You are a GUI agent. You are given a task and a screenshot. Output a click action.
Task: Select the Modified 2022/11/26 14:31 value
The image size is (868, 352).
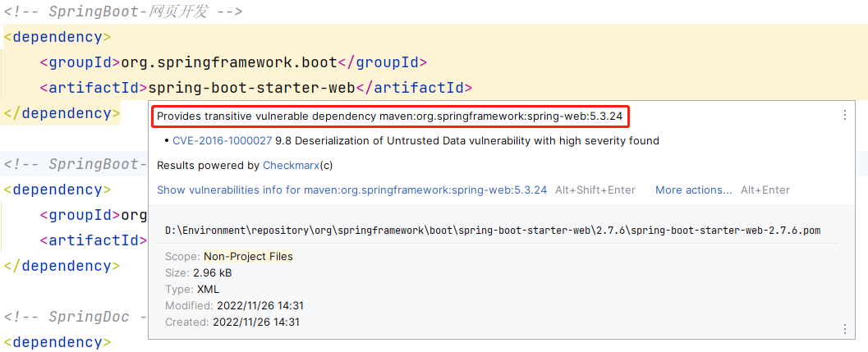[x=260, y=305]
